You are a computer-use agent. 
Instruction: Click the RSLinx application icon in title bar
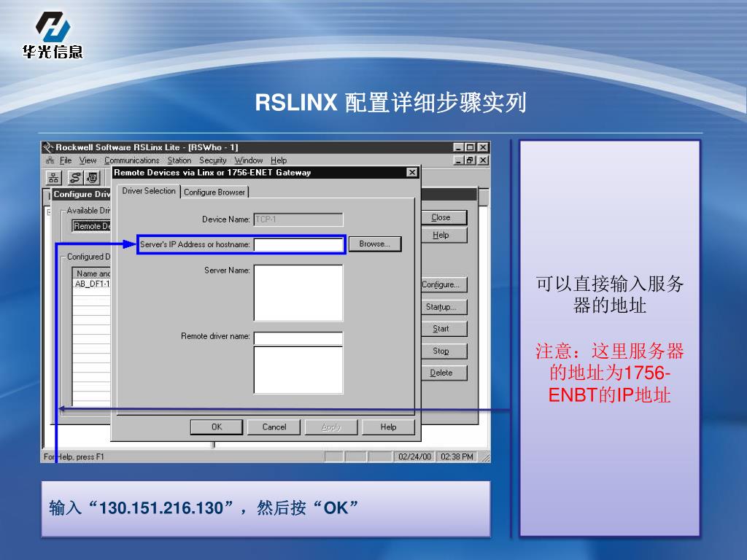47,147
